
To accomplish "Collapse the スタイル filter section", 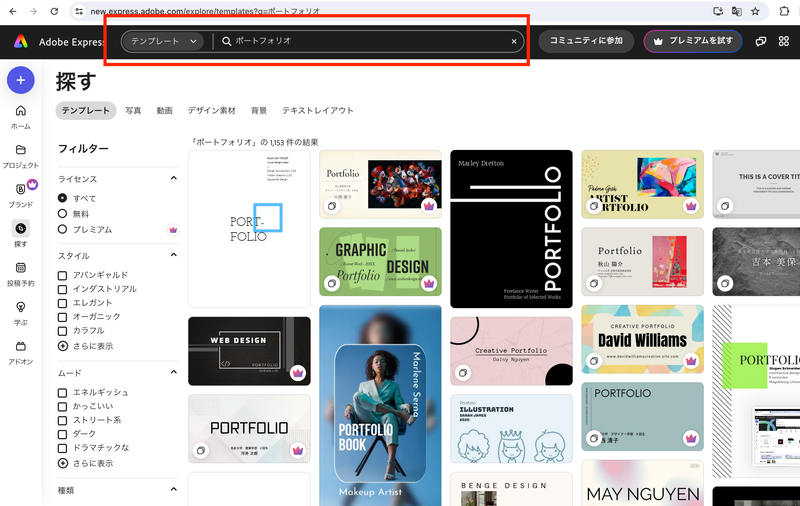I will click(x=173, y=255).
